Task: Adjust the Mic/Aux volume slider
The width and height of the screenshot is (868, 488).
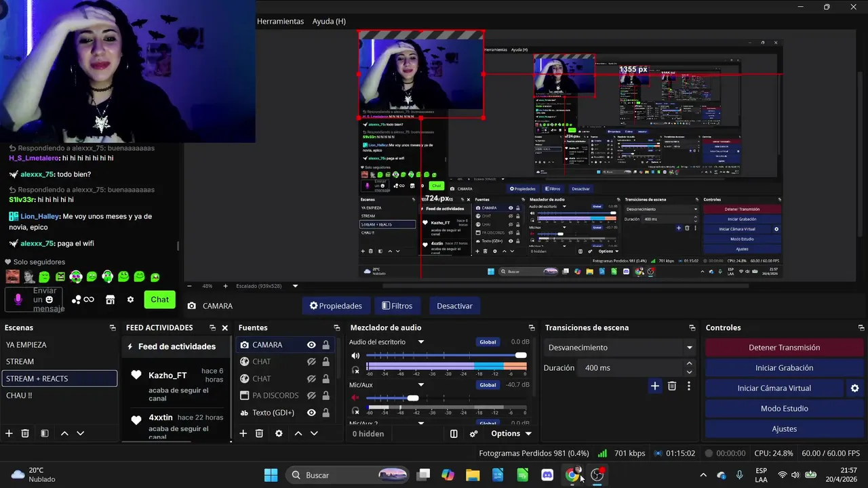Action: (446, 398)
